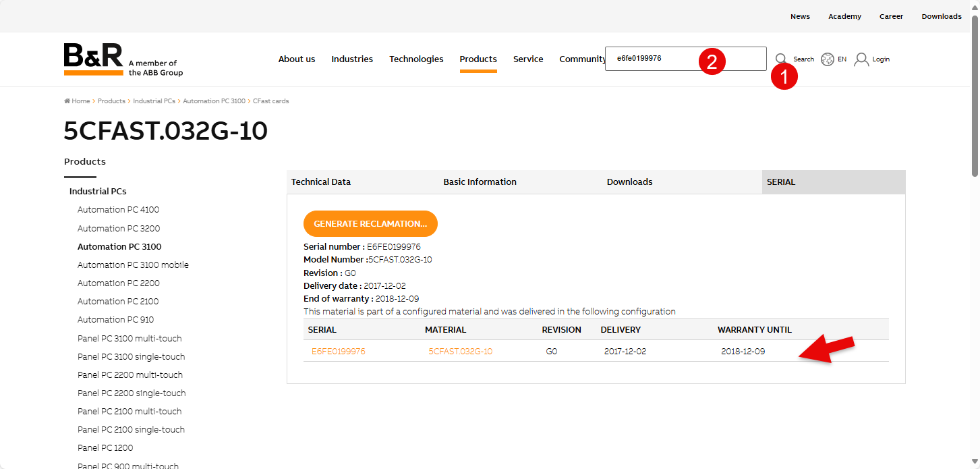Open the About us menu
Image resolution: width=980 pixels, height=469 pixels.
[x=297, y=59]
